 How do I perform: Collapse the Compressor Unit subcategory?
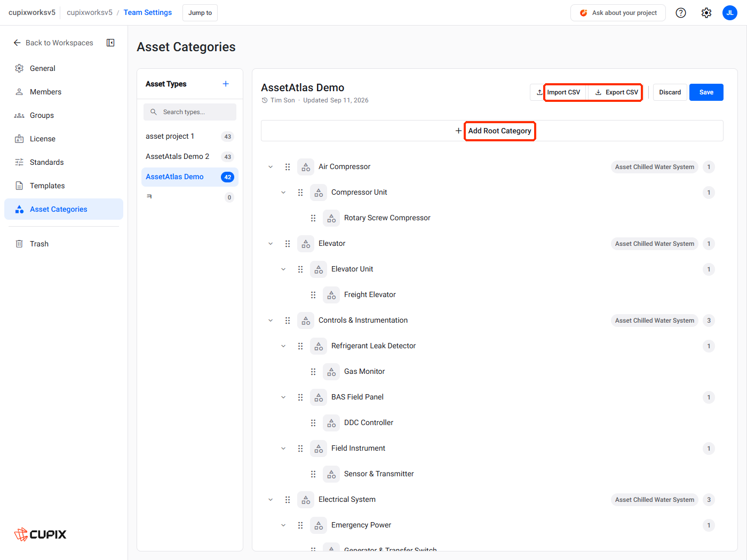[x=283, y=193]
